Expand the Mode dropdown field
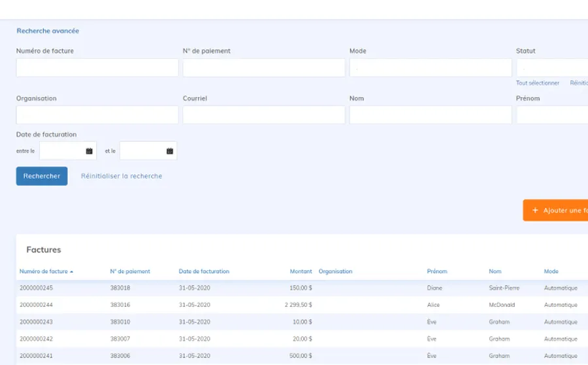588x365 pixels. point(430,68)
